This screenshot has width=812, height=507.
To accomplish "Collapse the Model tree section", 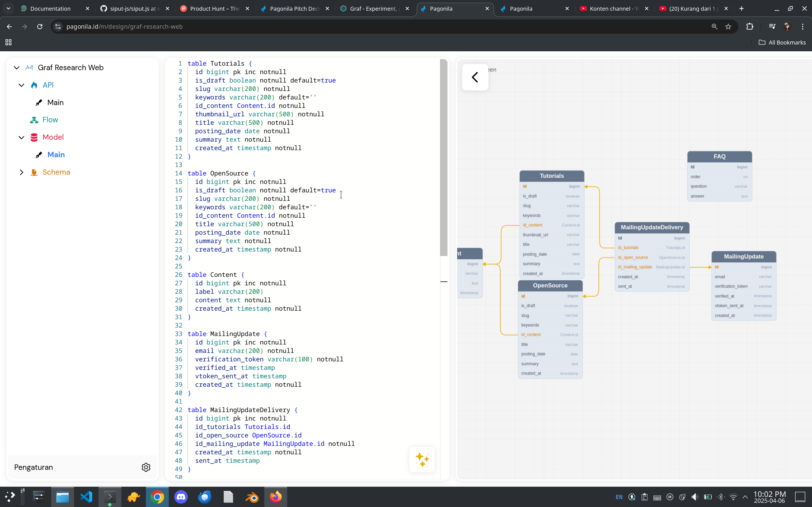I will coord(21,137).
